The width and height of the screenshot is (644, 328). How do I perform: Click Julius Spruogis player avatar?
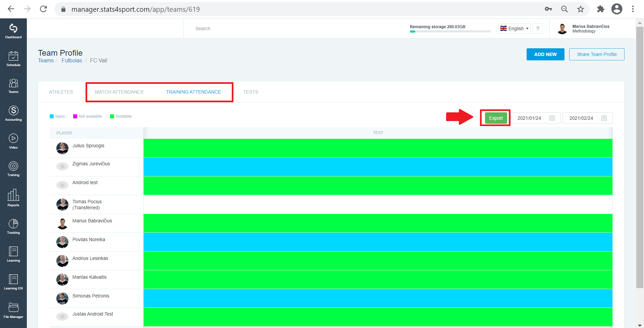(x=62, y=148)
